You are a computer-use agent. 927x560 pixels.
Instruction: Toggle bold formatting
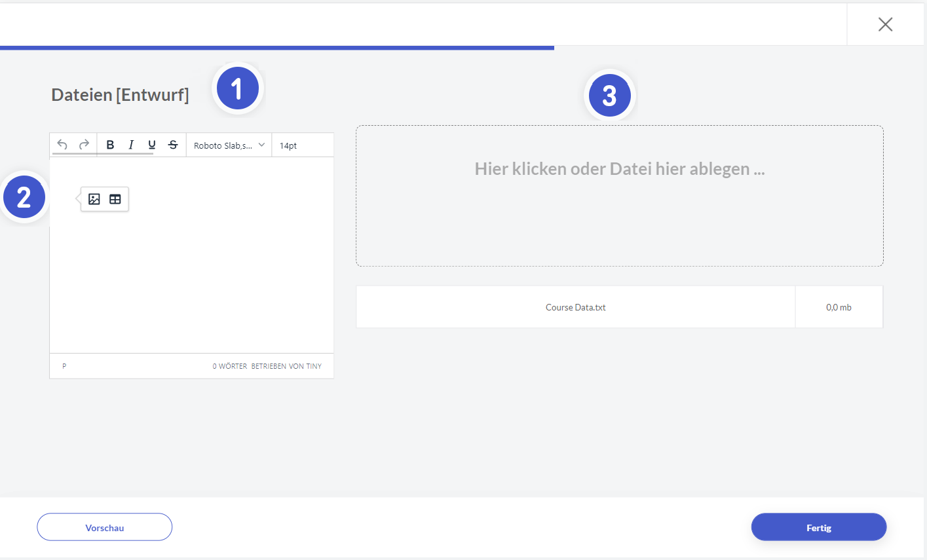click(x=110, y=145)
